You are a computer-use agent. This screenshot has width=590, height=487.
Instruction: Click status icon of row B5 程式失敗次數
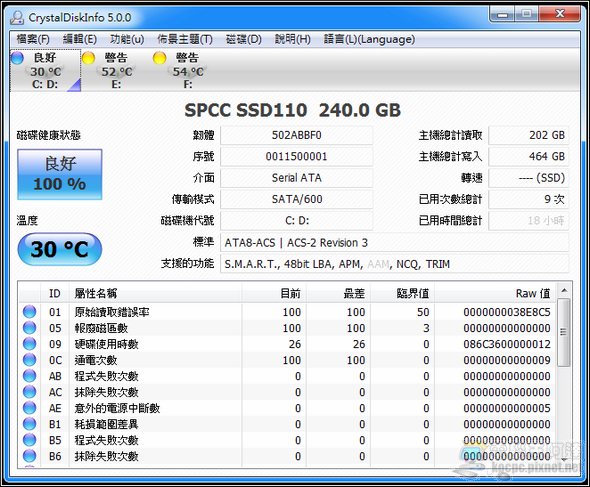tap(29, 440)
